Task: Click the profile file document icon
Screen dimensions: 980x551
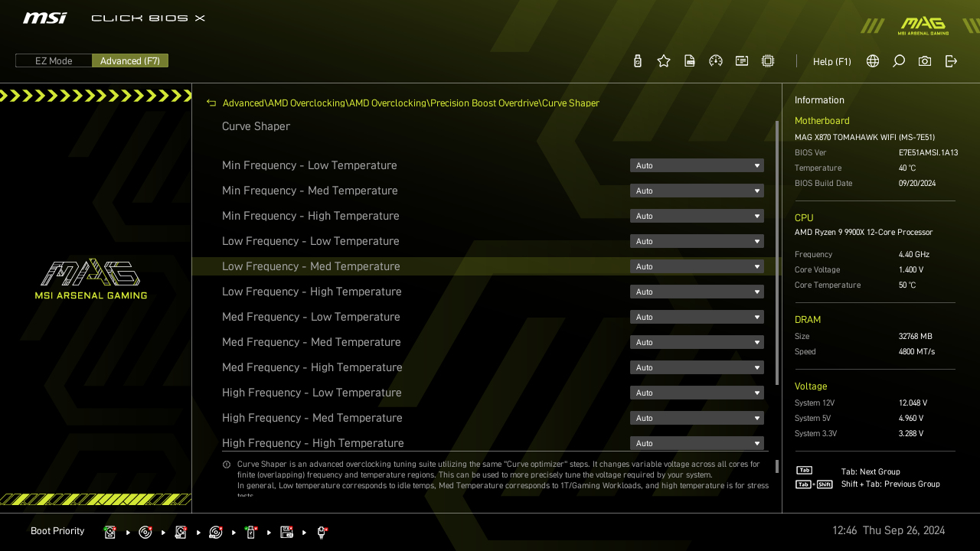Action: pyautogui.click(x=690, y=61)
